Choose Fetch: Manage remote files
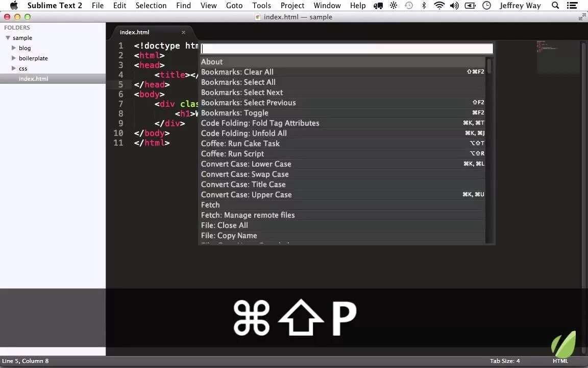 (343, 215)
